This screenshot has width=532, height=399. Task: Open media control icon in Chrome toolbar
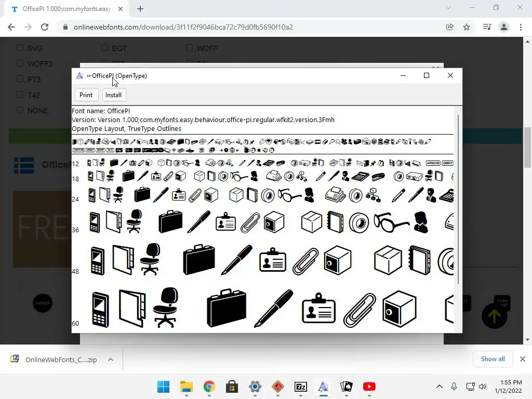[x=487, y=27]
